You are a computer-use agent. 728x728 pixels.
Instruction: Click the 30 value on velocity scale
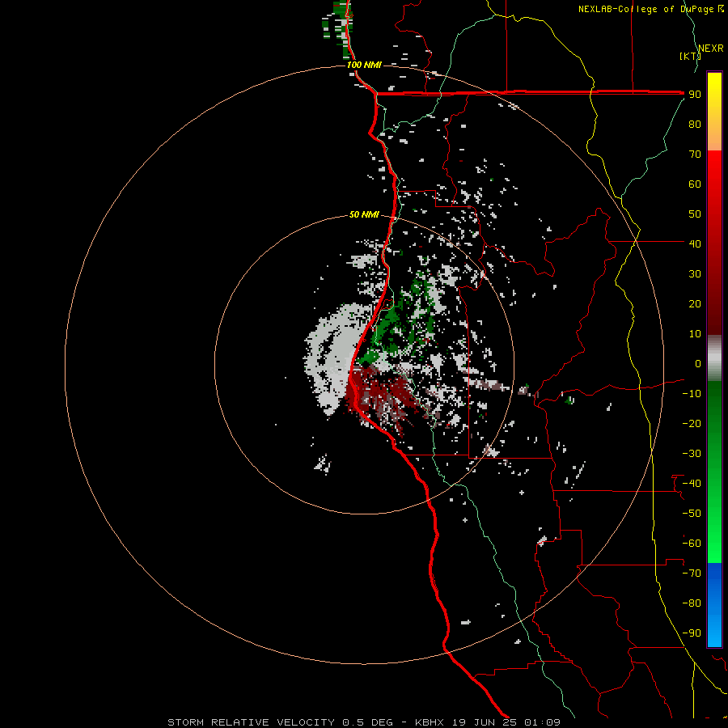pos(695,274)
